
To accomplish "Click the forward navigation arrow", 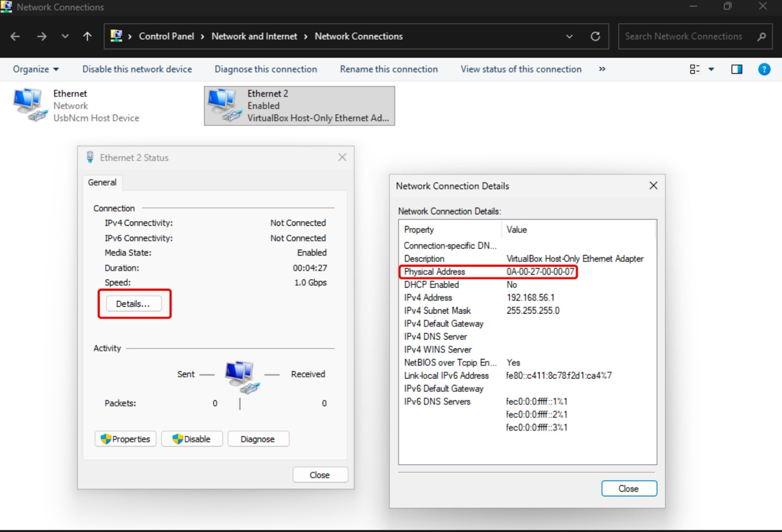I will pyautogui.click(x=42, y=36).
